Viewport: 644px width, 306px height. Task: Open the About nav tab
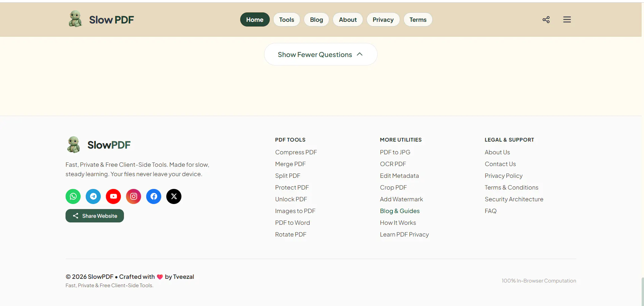click(348, 19)
